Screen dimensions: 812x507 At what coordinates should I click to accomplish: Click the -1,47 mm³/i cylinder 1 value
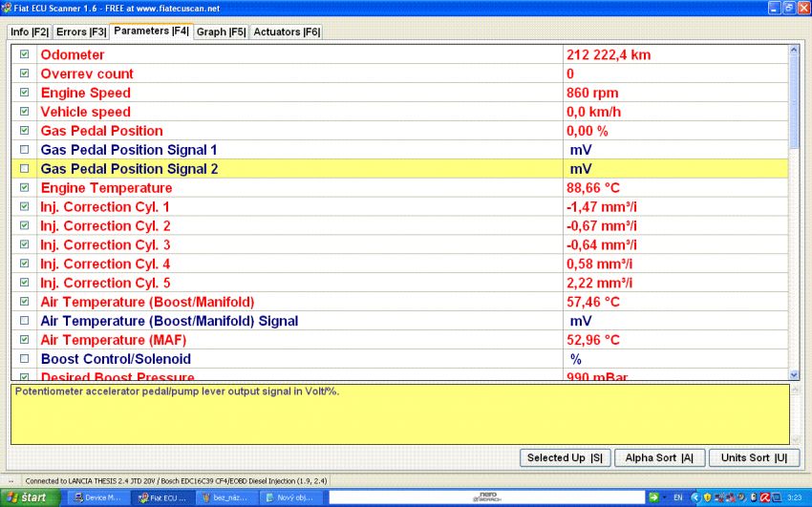(601, 207)
